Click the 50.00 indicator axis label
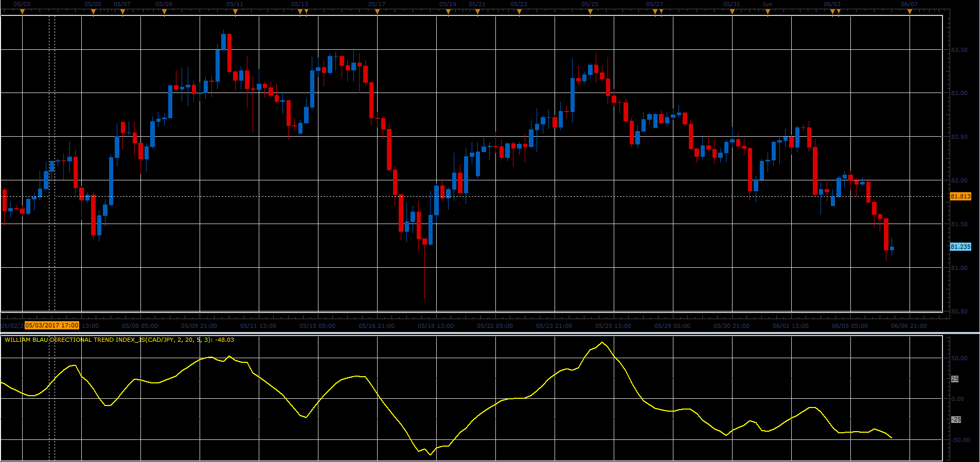Viewport: 980px width, 462px height. (959, 358)
